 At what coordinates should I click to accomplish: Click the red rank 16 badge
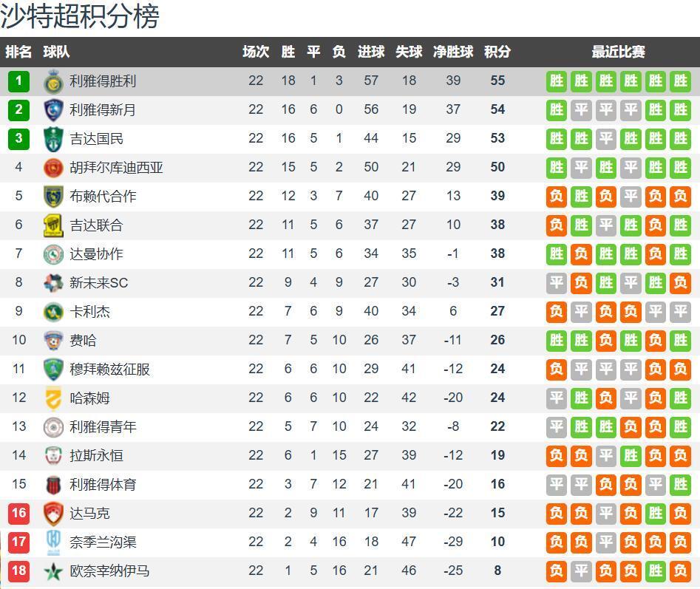(x=18, y=513)
